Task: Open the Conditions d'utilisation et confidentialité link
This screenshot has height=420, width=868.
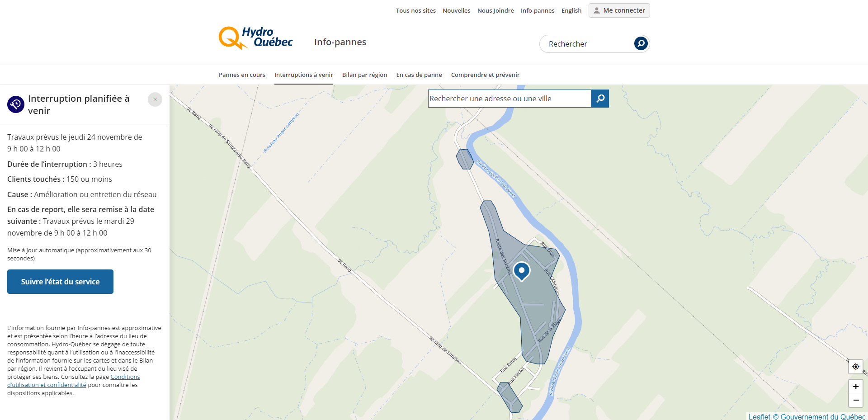Action: tap(125, 377)
